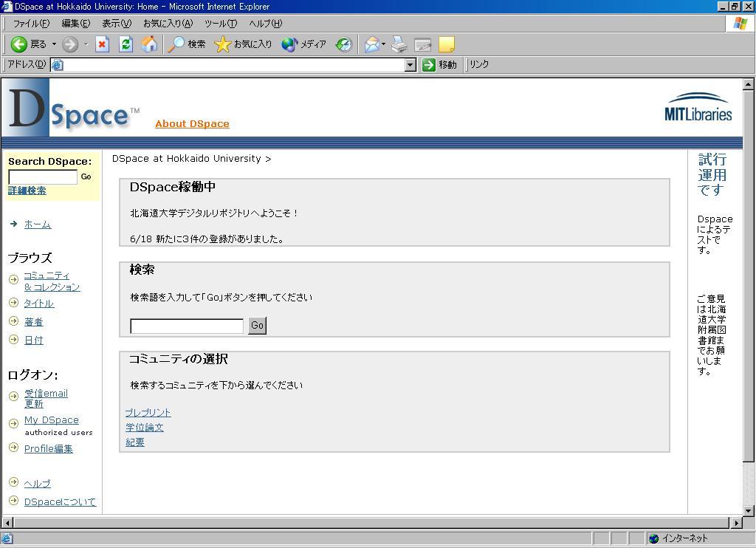Open the Profile編集 link
The width and height of the screenshot is (756, 548).
[x=49, y=448]
